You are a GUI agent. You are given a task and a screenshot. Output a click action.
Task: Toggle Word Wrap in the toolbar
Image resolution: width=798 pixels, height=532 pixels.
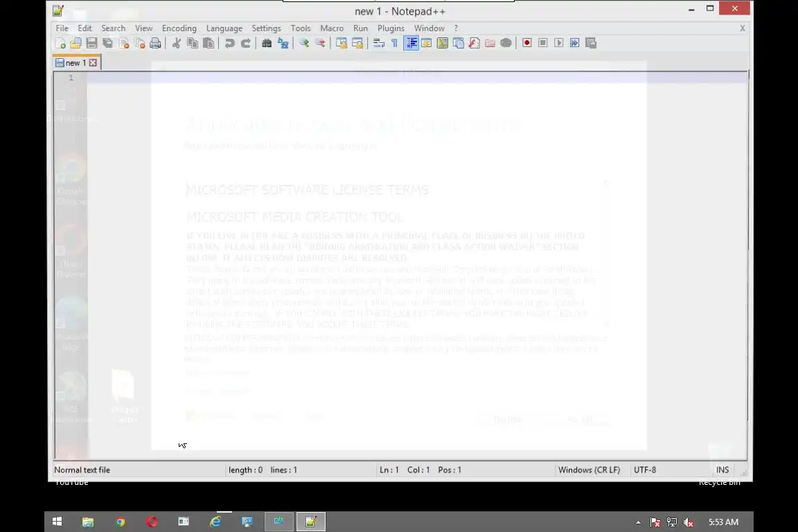379,43
